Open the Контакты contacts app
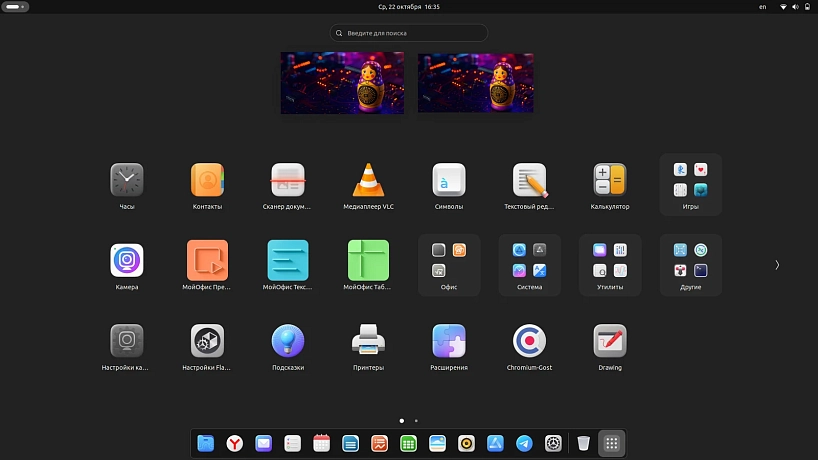 [207, 181]
